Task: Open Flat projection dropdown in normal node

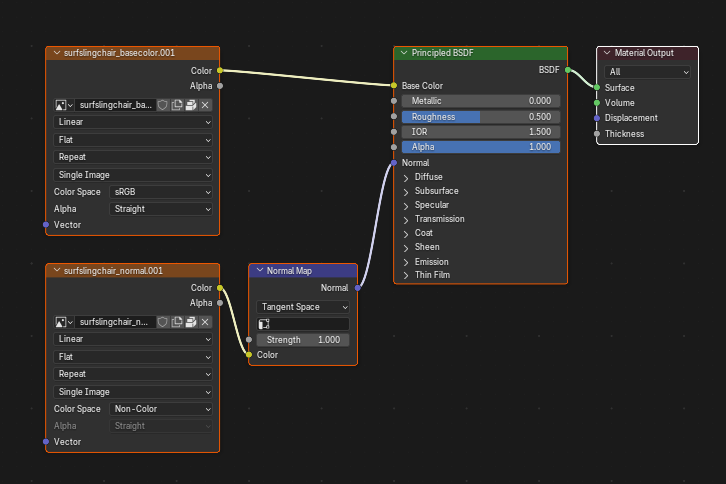Action: [133, 357]
